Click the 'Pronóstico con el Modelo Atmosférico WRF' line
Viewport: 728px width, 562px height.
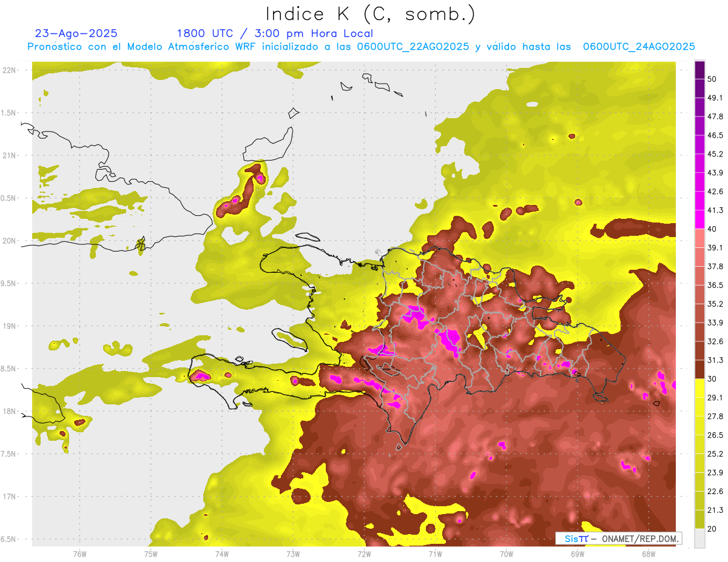(361, 47)
